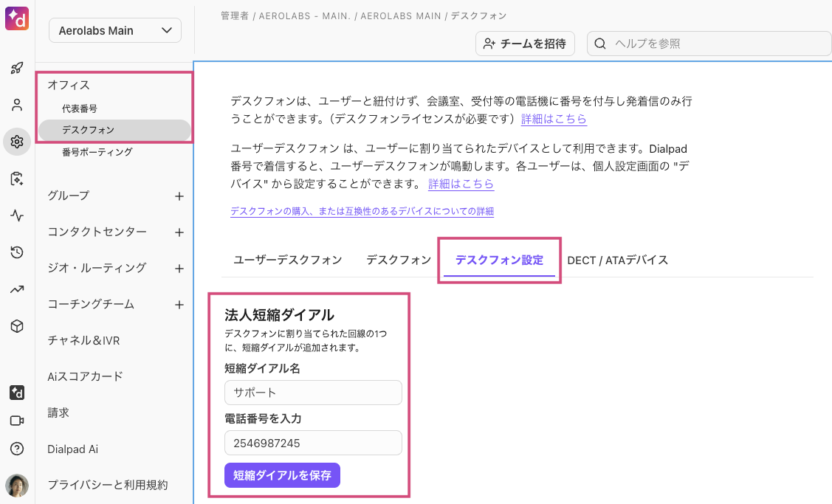The height and width of the screenshot is (504, 832).
Task: Open the history clock icon in sidebar
Action: click(17, 252)
